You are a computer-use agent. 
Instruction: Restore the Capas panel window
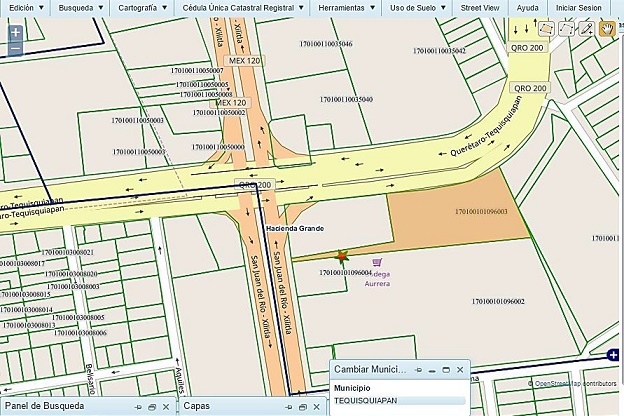tap(304, 407)
